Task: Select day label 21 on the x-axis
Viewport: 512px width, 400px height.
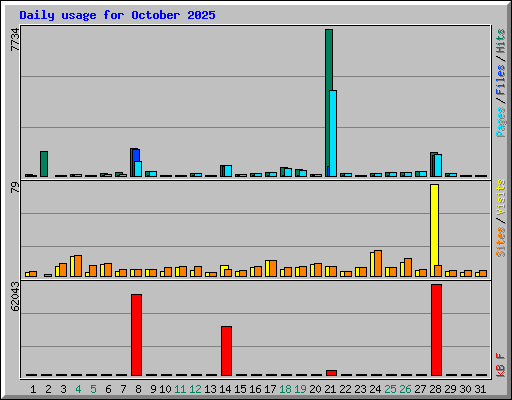Action: click(330, 389)
